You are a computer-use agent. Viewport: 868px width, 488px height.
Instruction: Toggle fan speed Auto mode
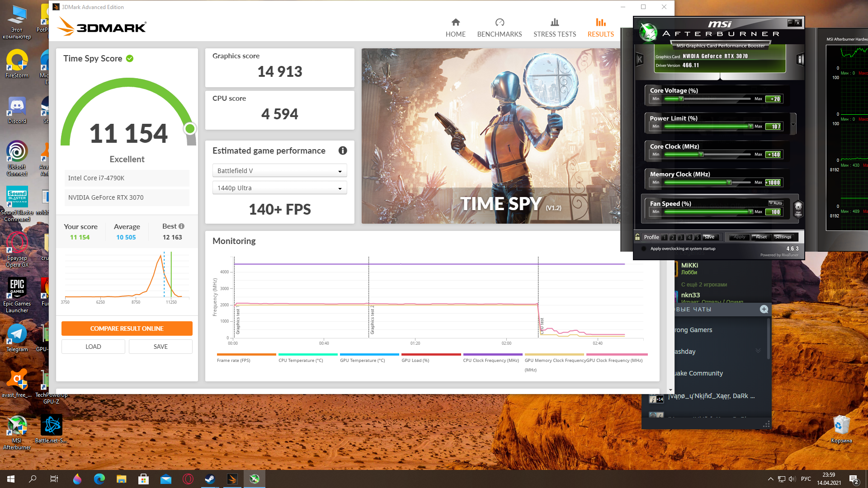[776, 203]
